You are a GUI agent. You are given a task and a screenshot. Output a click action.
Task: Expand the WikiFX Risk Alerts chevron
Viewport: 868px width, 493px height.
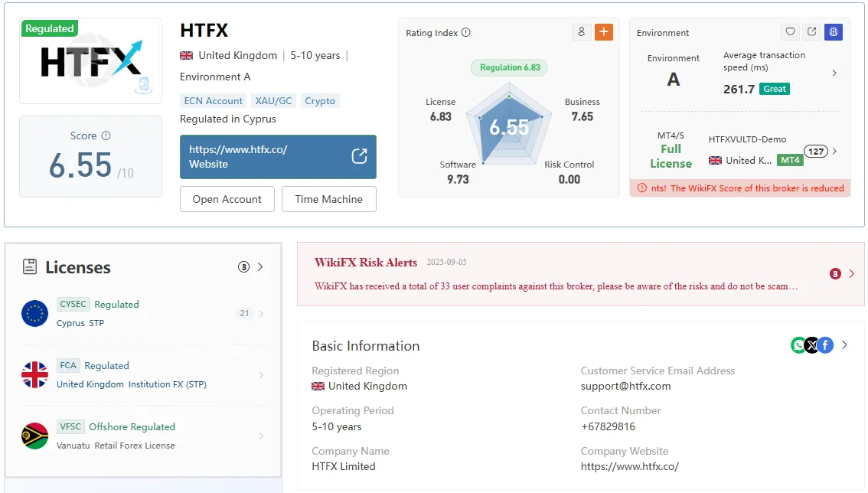(x=851, y=273)
